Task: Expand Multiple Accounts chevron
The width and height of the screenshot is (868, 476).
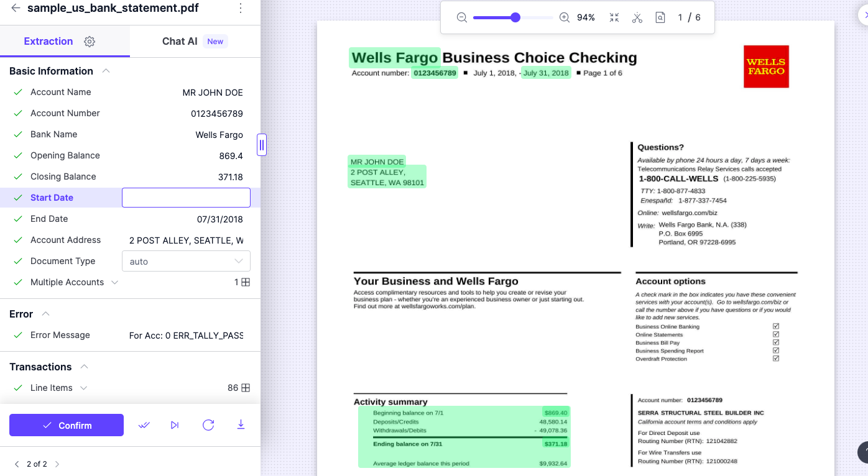Action: pyautogui.click(x=114, y=282)
